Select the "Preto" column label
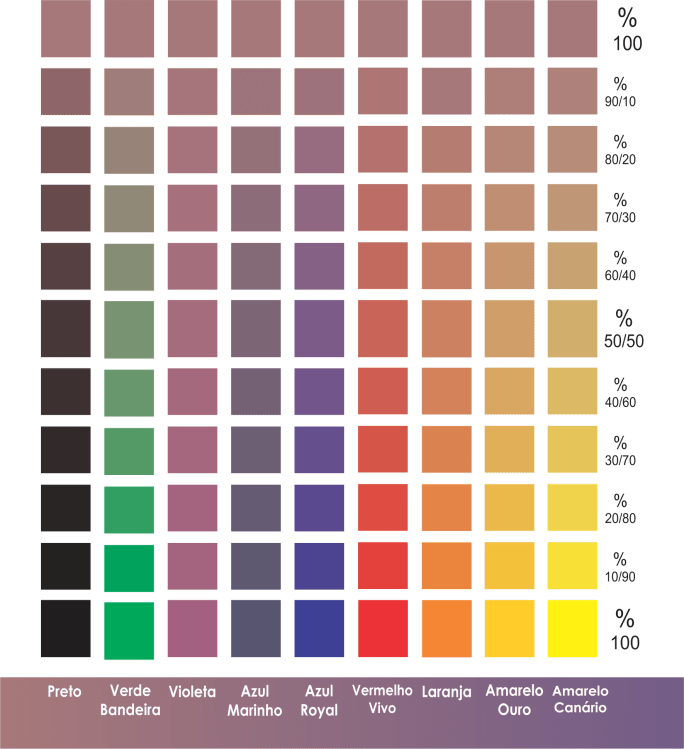Screen dimensions: 684x749 (65, 691)
